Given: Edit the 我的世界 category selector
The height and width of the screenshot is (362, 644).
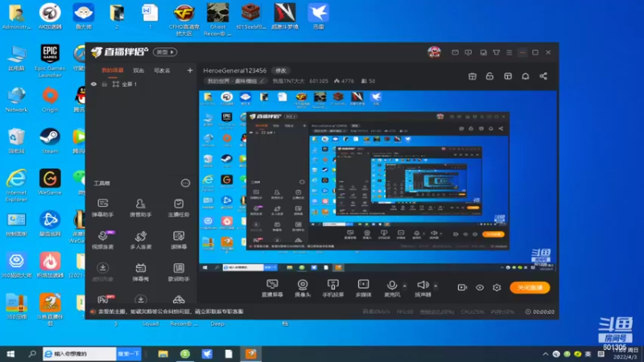Looking at the screenshot, I should pyautogui.click(x=236, y=81).
